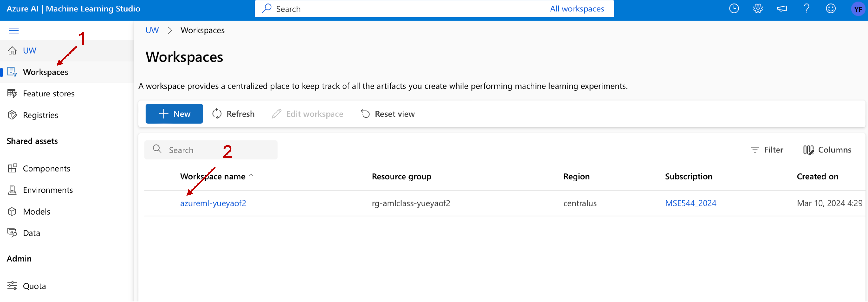Sort by Resource group column

(401, 176)
